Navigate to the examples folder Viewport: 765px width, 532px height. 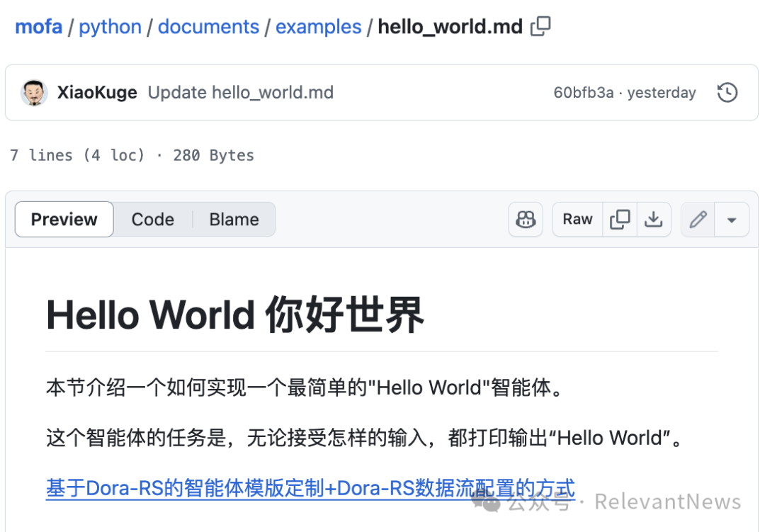point(318,26)
